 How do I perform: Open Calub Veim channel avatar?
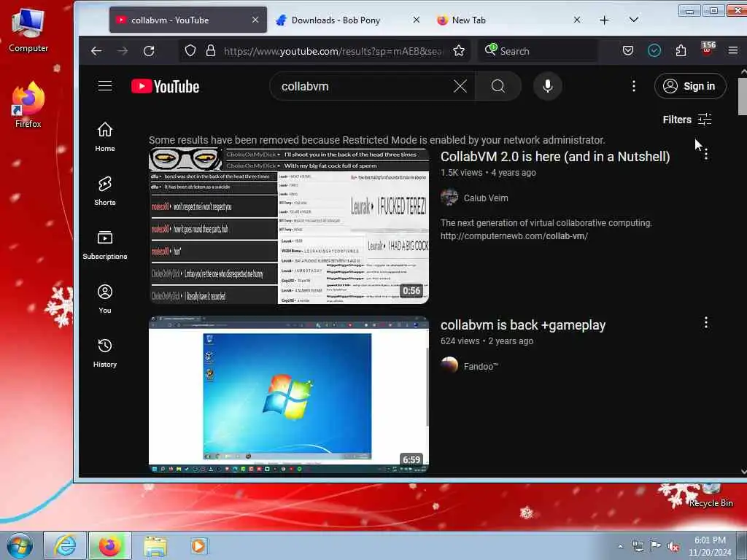449,198
